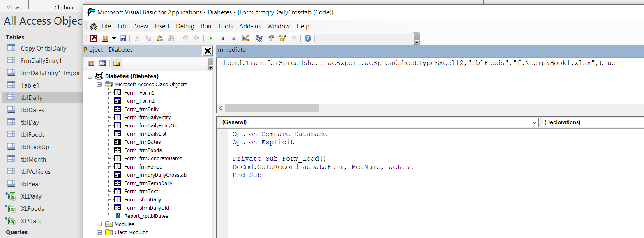644x238 pixels.
Task: Click the Redo arrow icon
Action: (196, 38)
